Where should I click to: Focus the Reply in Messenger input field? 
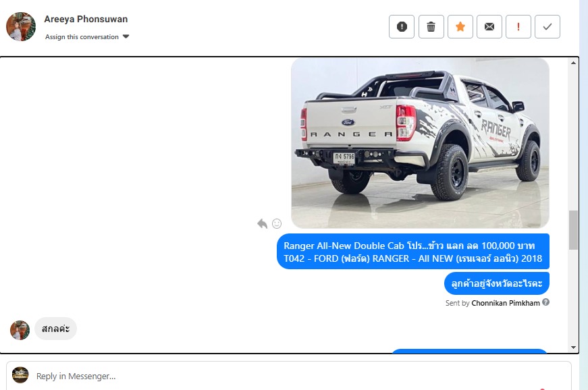289,376
